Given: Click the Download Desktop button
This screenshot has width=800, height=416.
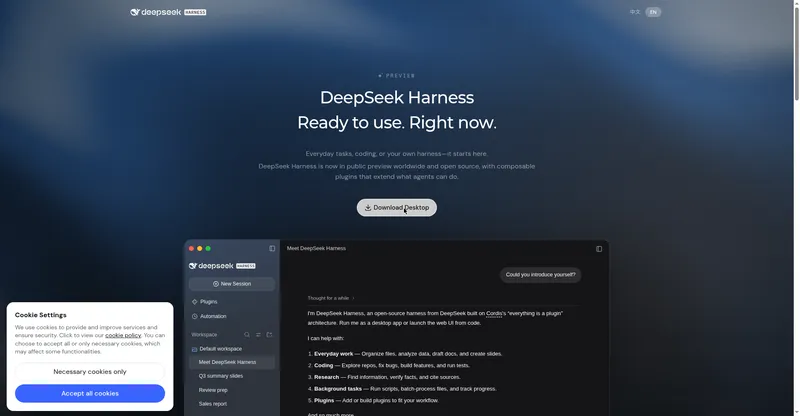Looking at the screenshot, I should pyautogui.click(x=396, y=208).
